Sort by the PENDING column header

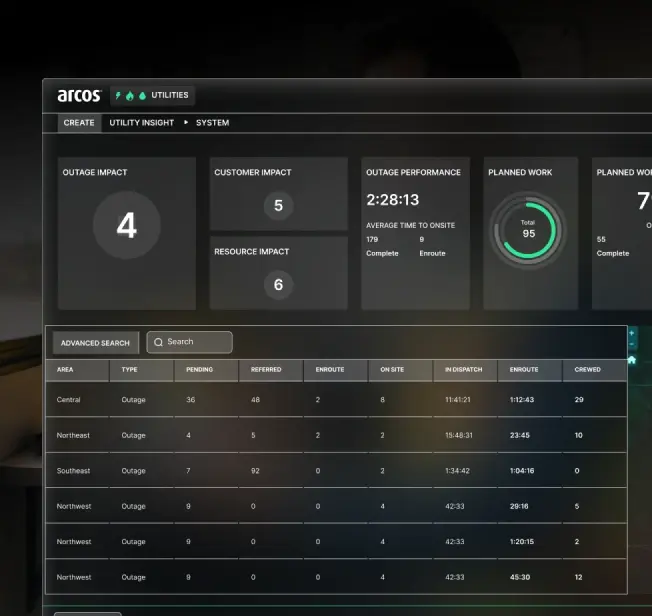point(207,370)
